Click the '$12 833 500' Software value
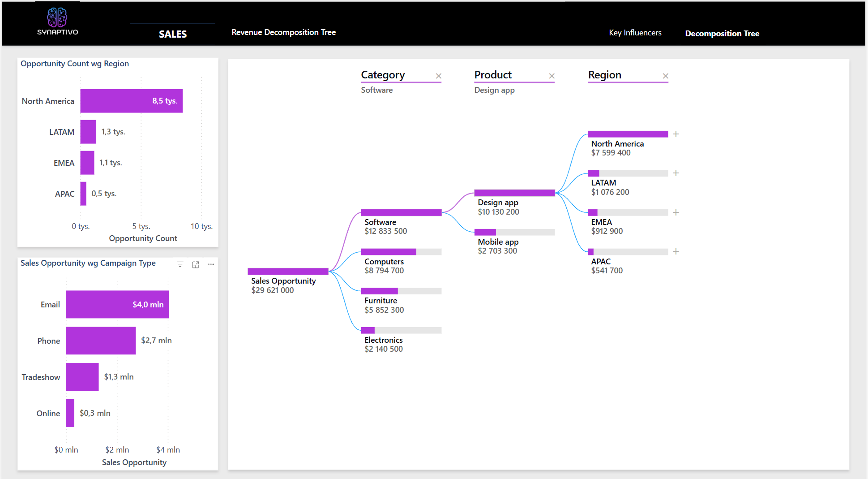The height and width of the screenshot is (479, 868). tap(386, 231)
